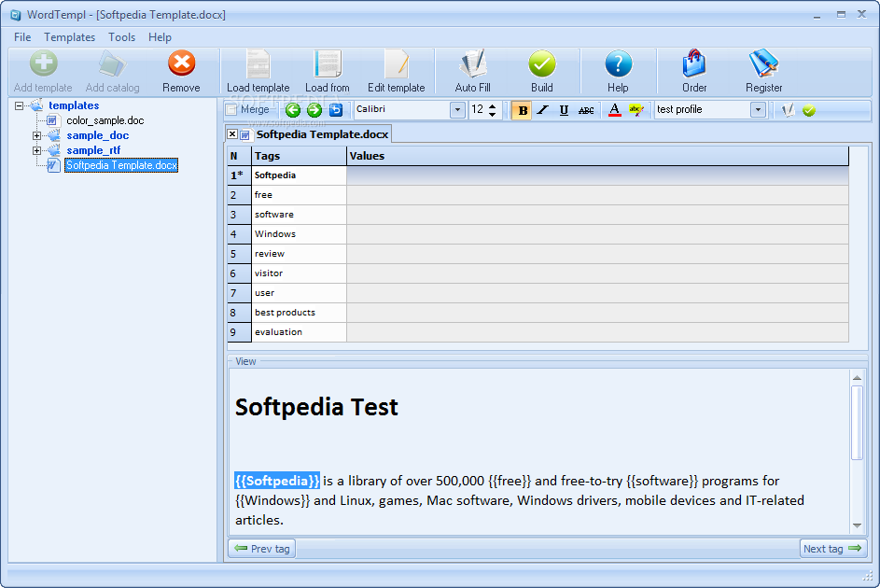Click small green checkmark build icon

(809, 110)
